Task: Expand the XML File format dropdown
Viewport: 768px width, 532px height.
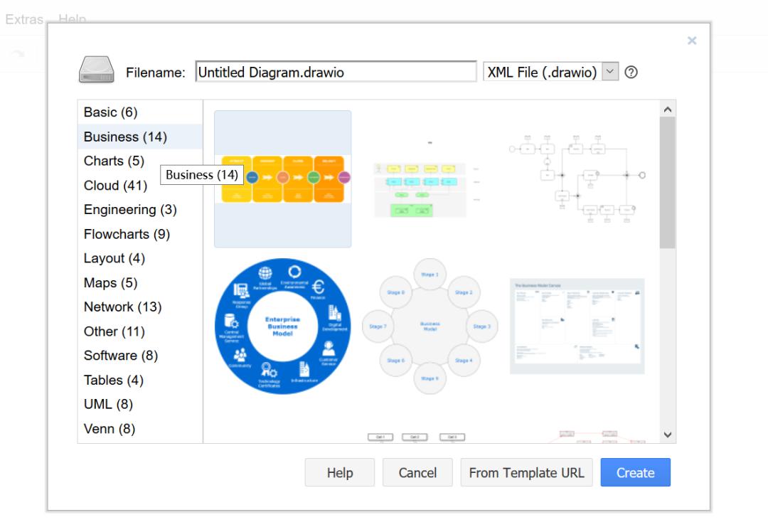Action: (610, 72)
